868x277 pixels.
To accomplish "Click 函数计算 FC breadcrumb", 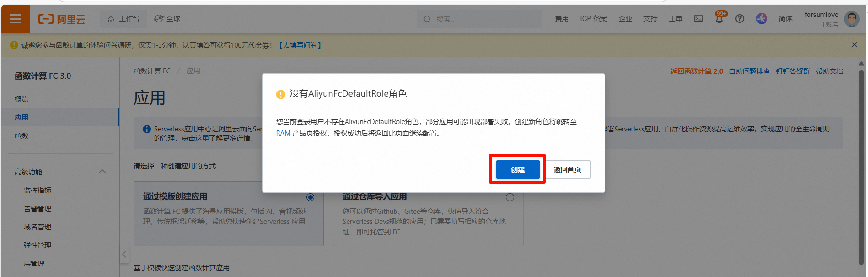I will coord(152,71).
